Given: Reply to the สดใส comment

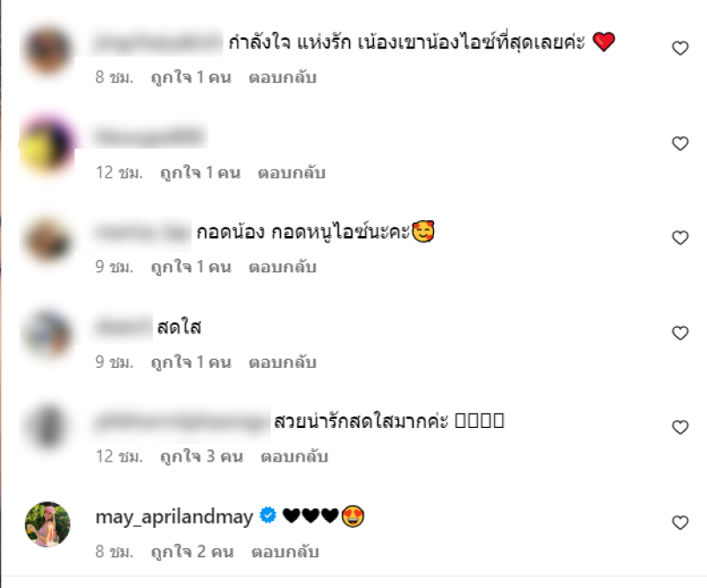Looking at the screenshot, I should (283, 362).
